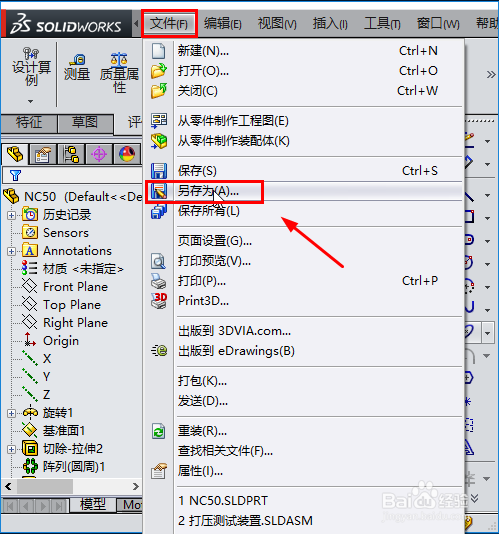Screen dimensions: 499x534
Task: Expand the Annotations tree node
Action: pos(11,251)
